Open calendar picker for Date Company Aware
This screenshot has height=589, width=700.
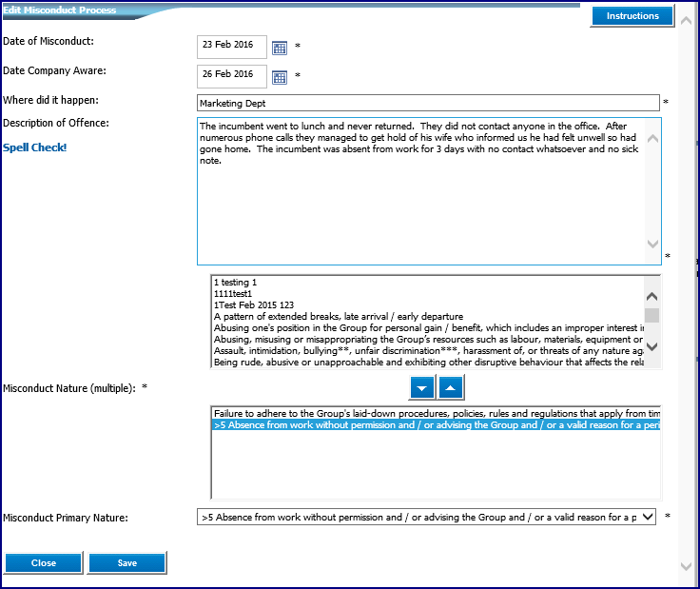[280, 77]
